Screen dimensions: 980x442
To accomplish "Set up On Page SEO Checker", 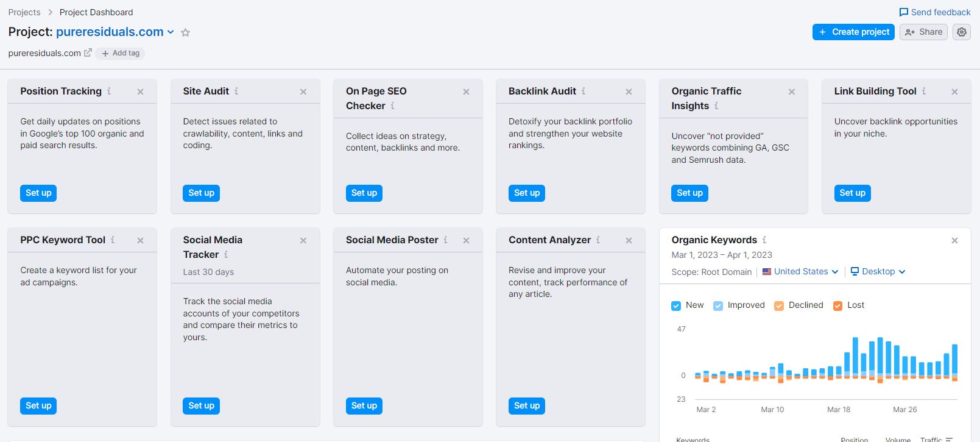I will pyautogui.click(x=364, y=193).
